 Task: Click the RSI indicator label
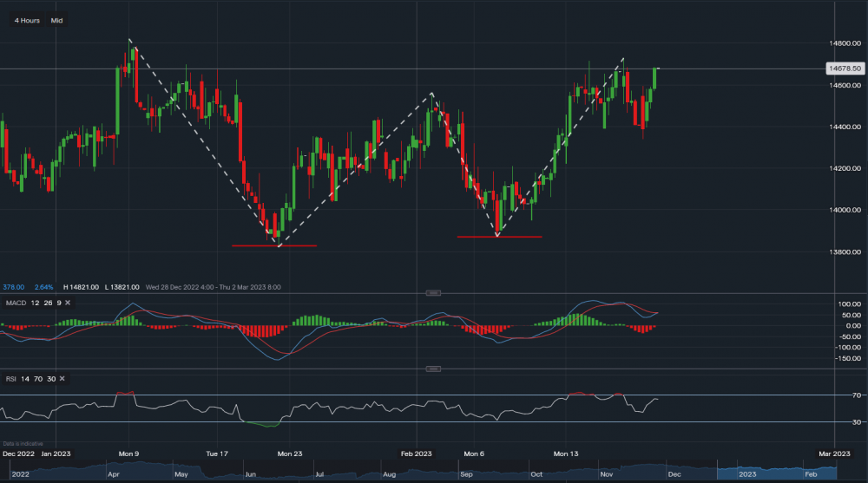click(11, 379)
